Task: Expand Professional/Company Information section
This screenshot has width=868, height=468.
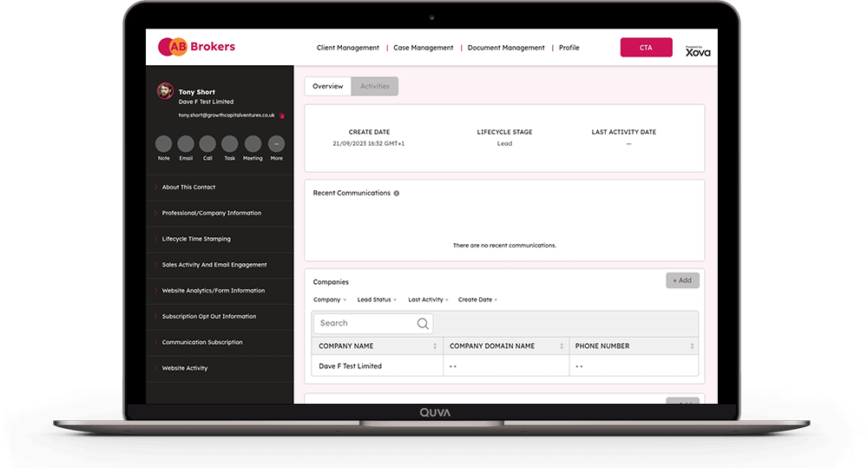Action: [x=220, y=214]
